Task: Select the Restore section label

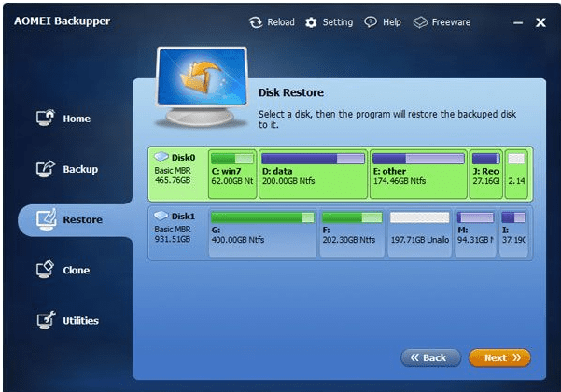Action: coord(83,219)
